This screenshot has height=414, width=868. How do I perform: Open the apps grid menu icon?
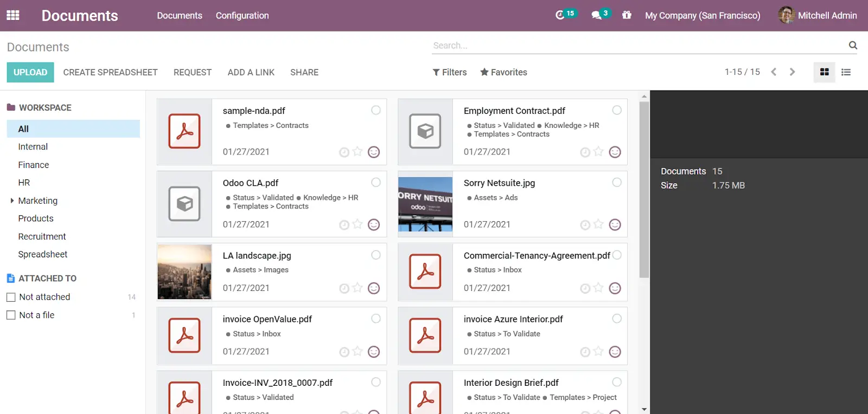(x=13, y=15)
